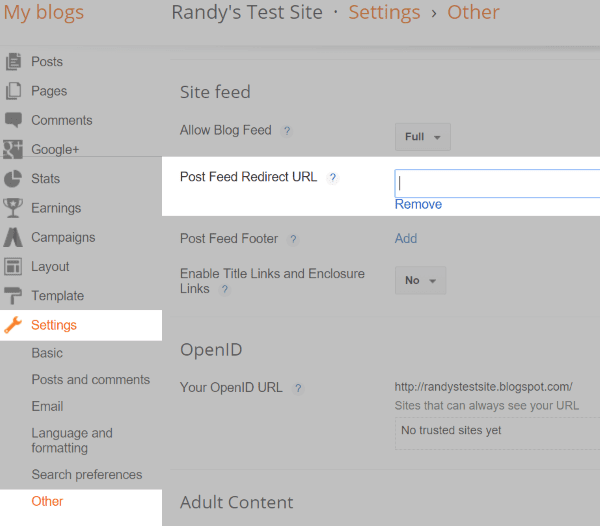Image resolution: width=600 pixels, height=526 pixels.
Task: Click the Campaigns sidebar icon
Action: tap(13, 238)
